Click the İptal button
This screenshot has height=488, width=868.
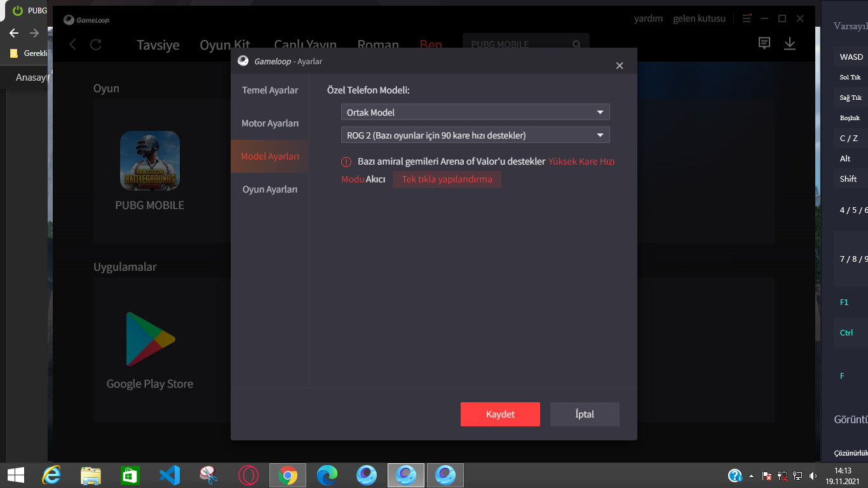coord(585,414)
